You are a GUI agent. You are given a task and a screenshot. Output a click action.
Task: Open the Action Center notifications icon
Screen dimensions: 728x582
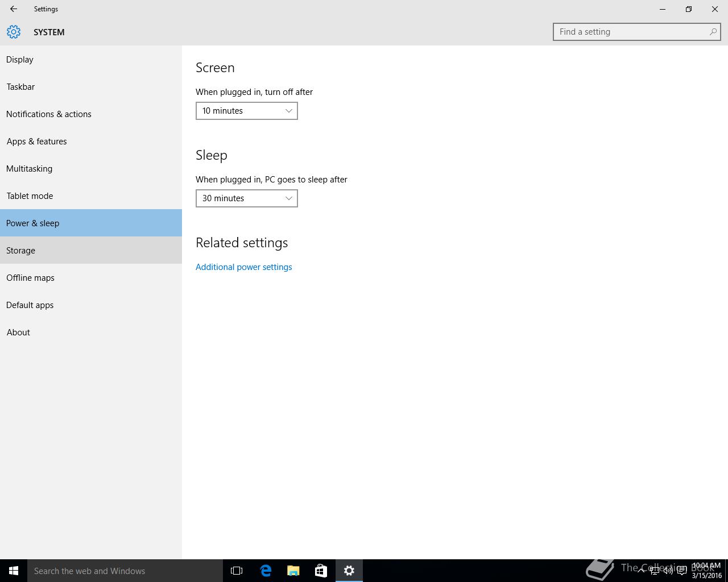[682, 571]
